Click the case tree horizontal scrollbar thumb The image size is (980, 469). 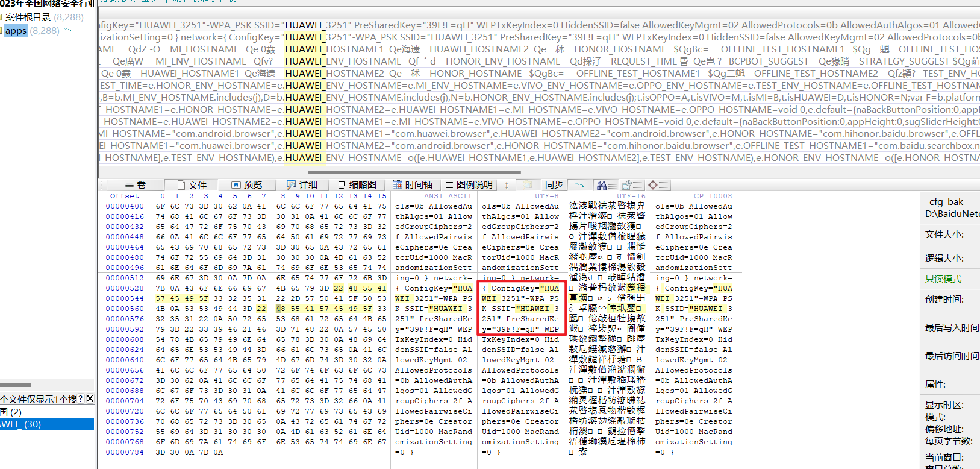16,385
